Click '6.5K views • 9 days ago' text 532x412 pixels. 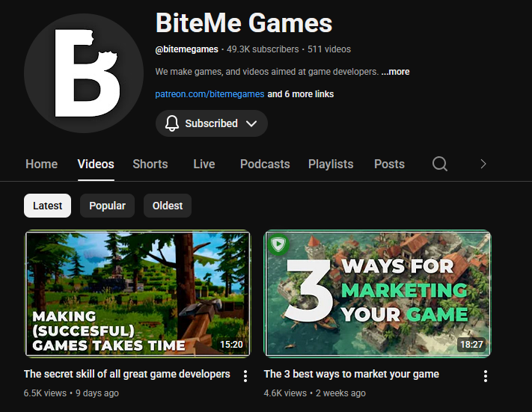(71, 393)
